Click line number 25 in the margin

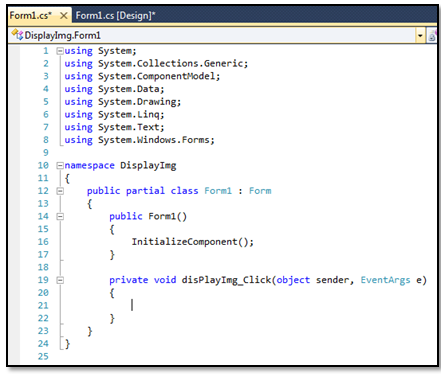click(x=43, y=356)
